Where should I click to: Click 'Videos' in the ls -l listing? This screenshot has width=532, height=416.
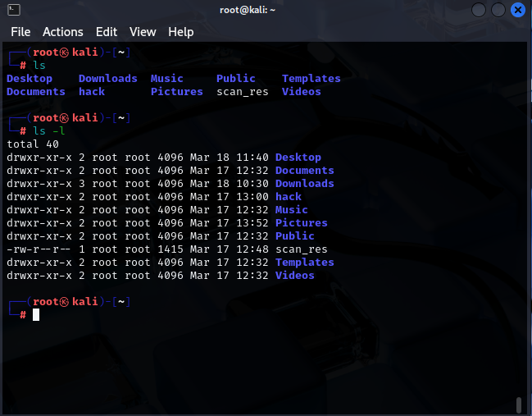pyautogui.click(x=295, y=276)
